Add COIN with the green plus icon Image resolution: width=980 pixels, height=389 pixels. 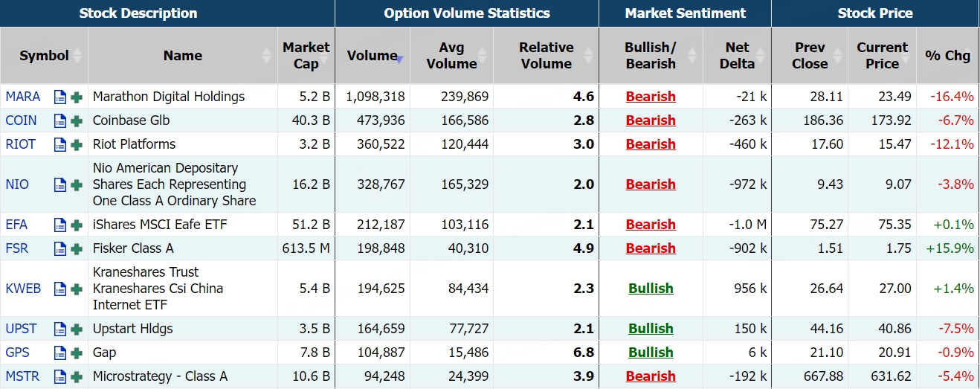77,120
